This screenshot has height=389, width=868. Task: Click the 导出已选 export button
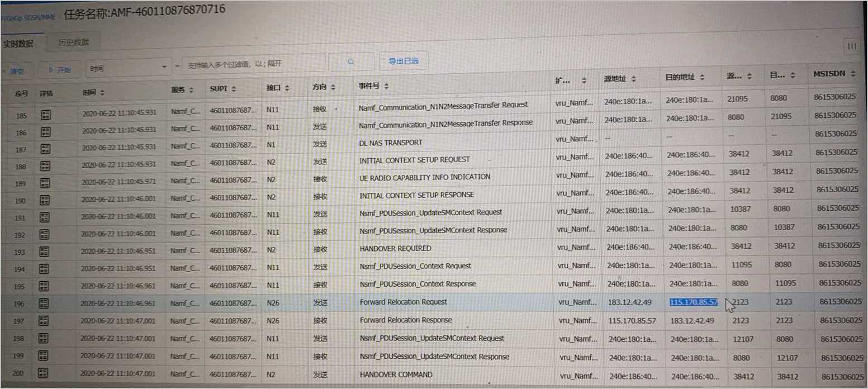[404, 61]
